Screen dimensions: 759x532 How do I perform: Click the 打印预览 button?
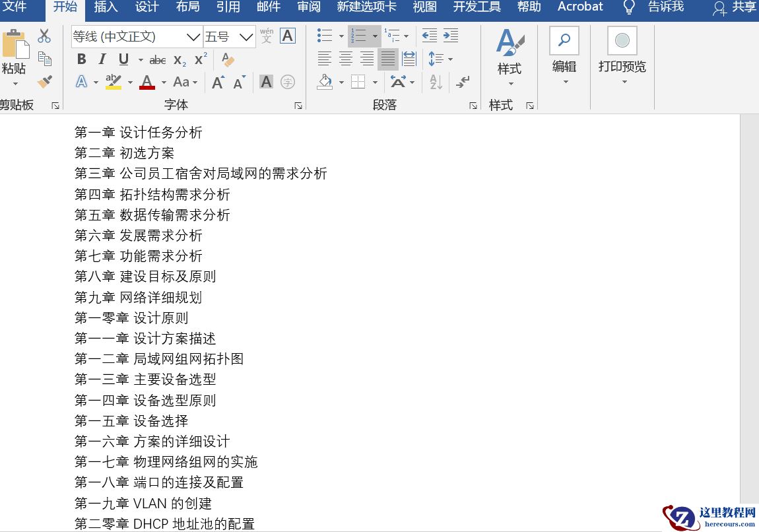[x=622, y=56]
